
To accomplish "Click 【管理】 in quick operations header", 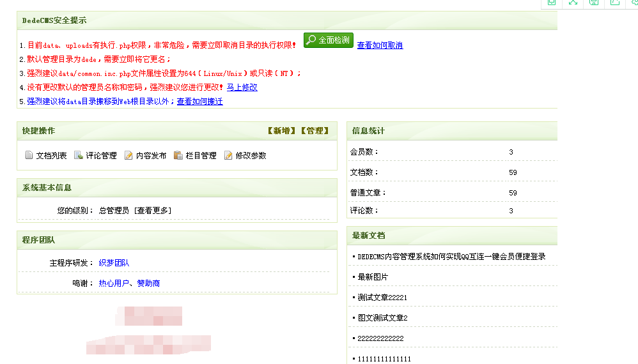I will coord(315,131).
